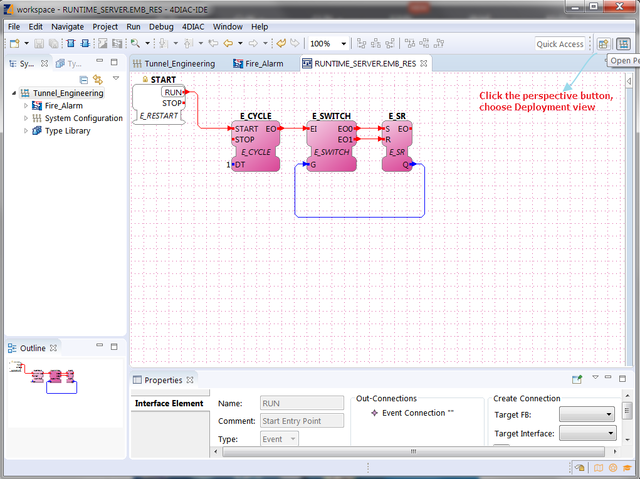Open the 4DIAC menu

193,27
